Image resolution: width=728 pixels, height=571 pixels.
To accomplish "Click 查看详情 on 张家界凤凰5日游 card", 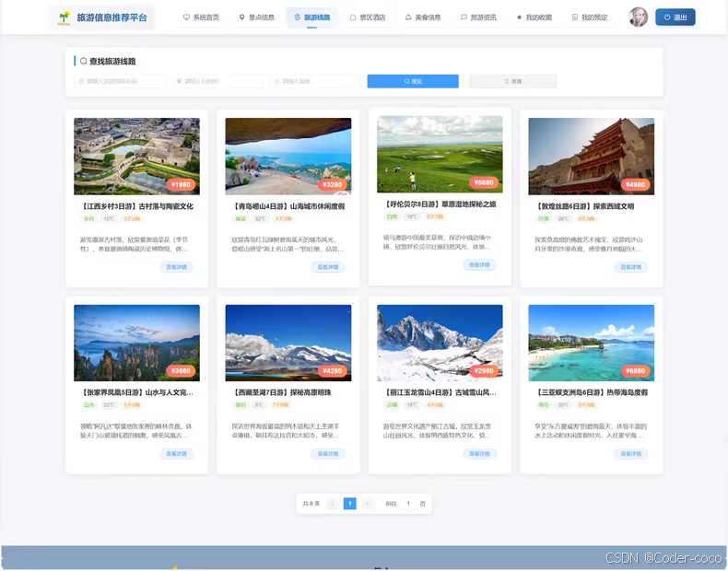I will [x=176, y=454].
